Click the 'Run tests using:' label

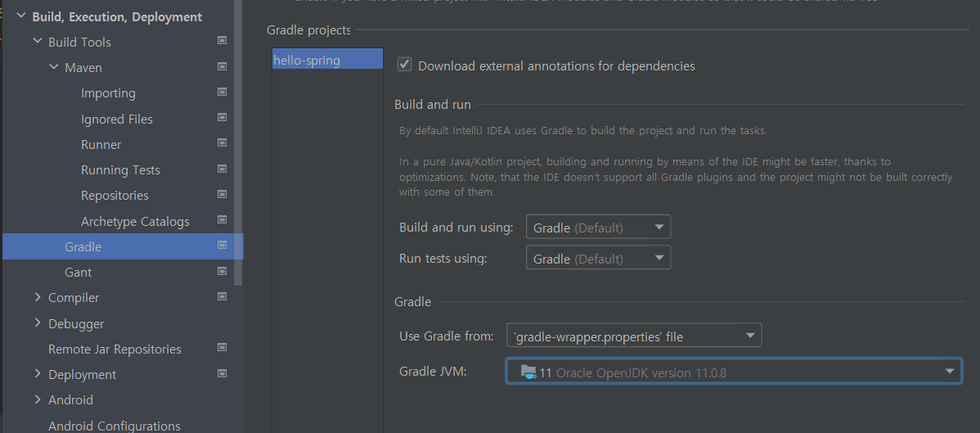pos(443,258)
